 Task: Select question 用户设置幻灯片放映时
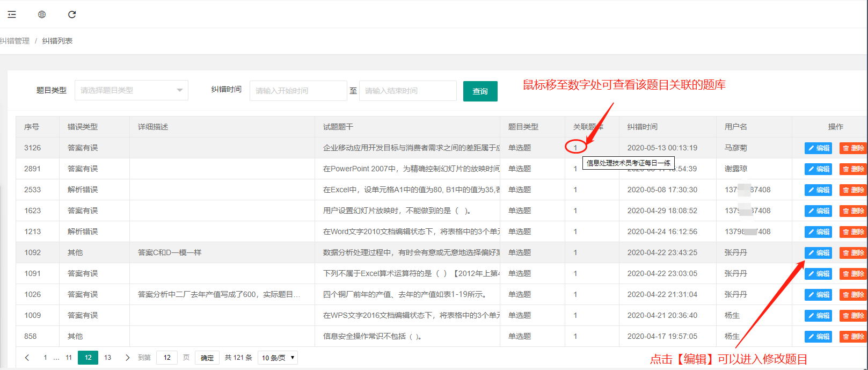tap(398, 211)
